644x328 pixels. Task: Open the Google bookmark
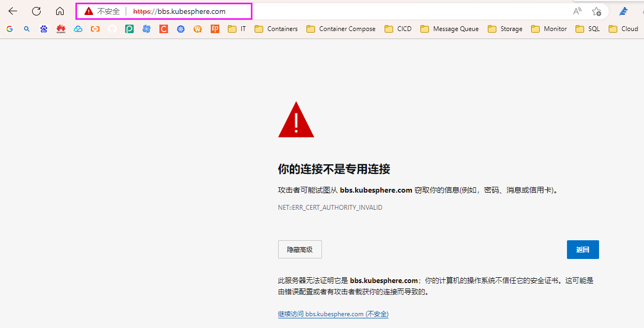(x=10, y=29)
